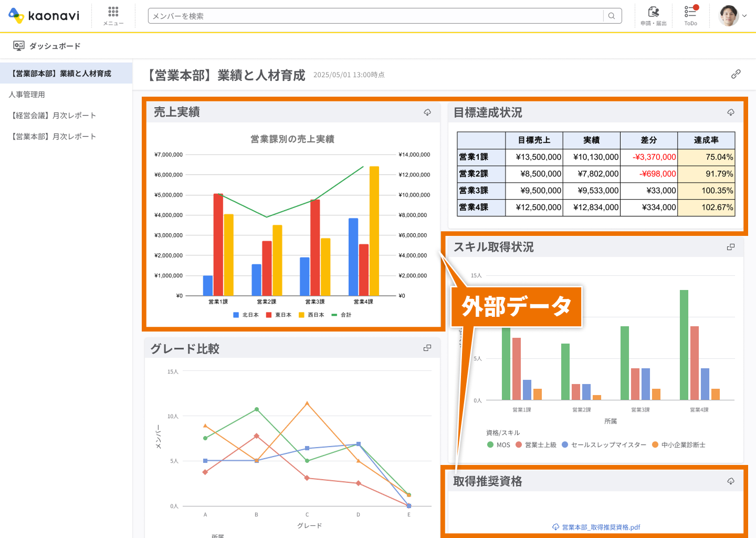Click 西日本 legend entry
Screen dimensions: 756x538
tap(311, 315)
